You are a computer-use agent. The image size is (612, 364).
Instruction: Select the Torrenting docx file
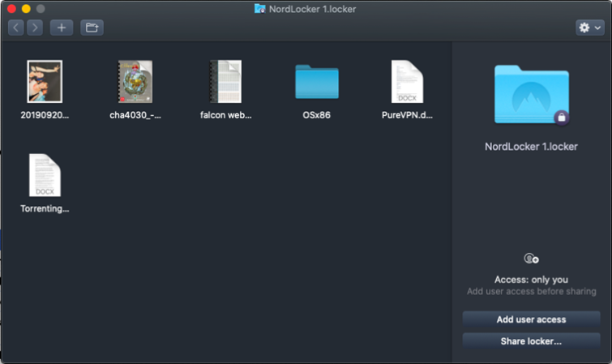pos(45,175)
